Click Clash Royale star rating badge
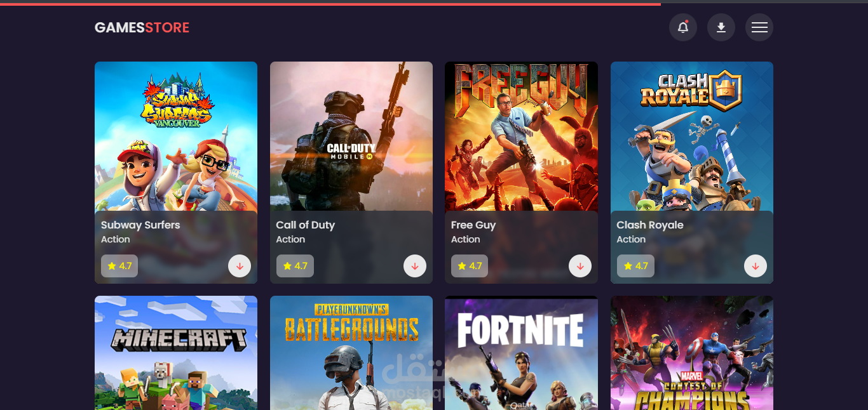The height and width of the screenshot is (410, 868). point(635,266)
